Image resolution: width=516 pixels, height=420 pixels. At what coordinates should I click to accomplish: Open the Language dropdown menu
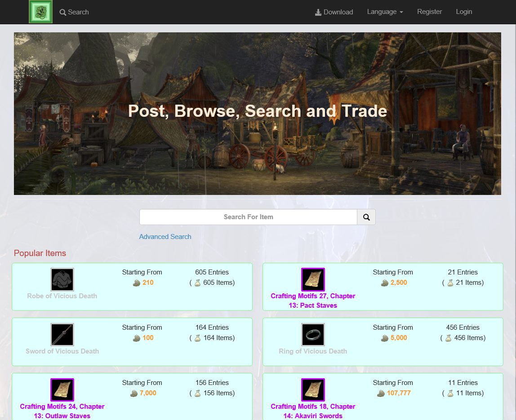click(385, 12)
